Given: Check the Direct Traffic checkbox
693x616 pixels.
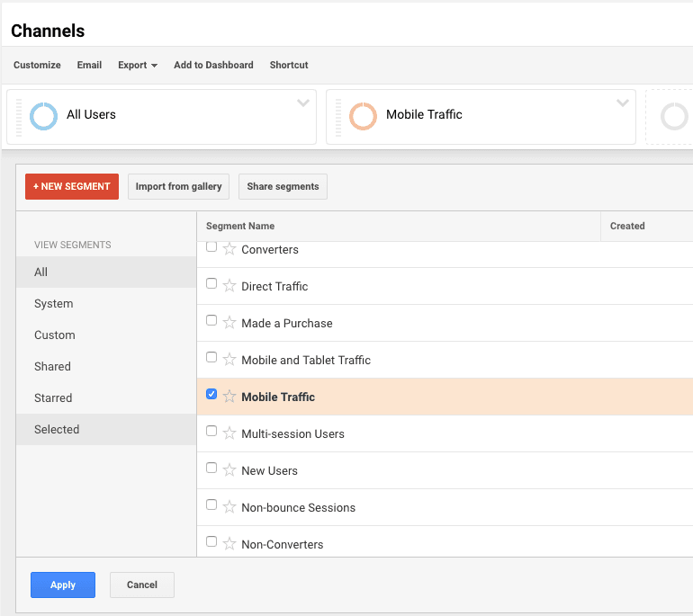Looking at the screenshot, I should 211,283.
